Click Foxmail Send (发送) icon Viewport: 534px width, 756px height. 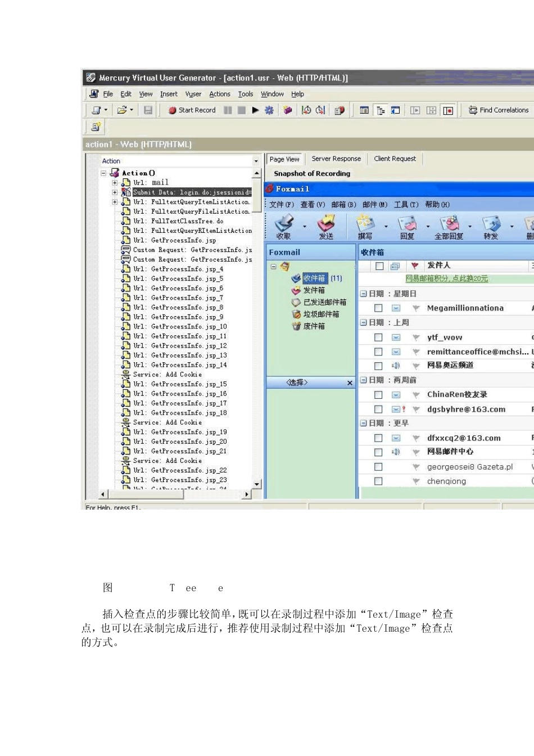tap(326, 227)
